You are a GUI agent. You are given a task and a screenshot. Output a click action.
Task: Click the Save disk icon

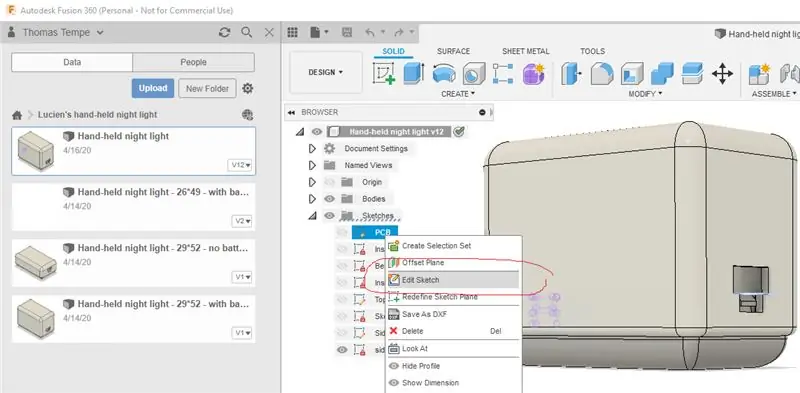pos(347,32)
